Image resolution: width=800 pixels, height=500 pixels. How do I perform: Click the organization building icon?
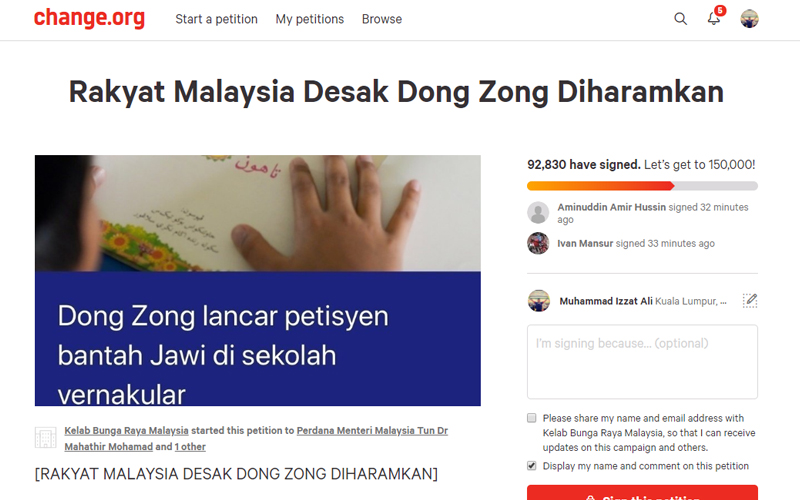[x=45, y=438]
